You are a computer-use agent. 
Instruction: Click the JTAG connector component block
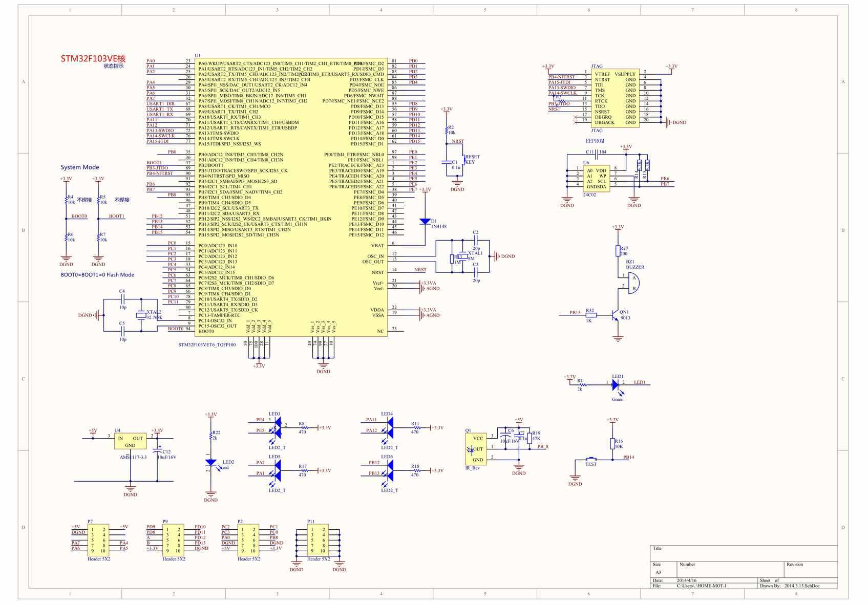(x=615, y=98)
